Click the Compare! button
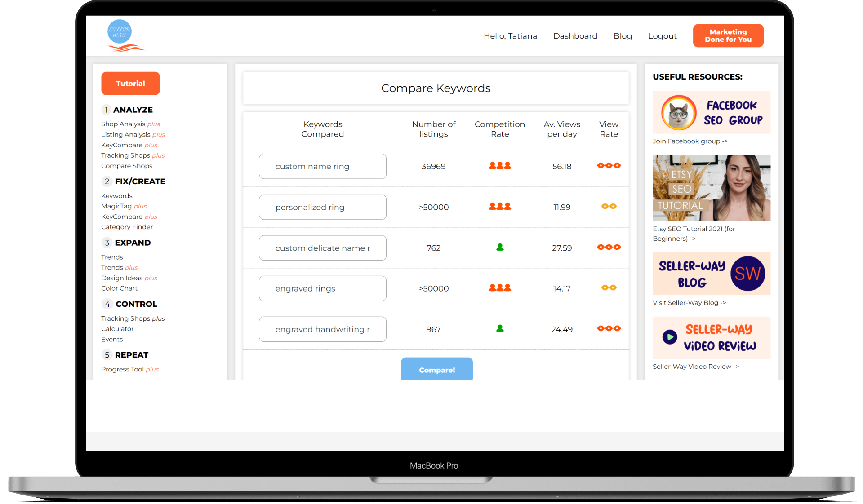Viewport: 863px width, 504px height. pos(436,369)
